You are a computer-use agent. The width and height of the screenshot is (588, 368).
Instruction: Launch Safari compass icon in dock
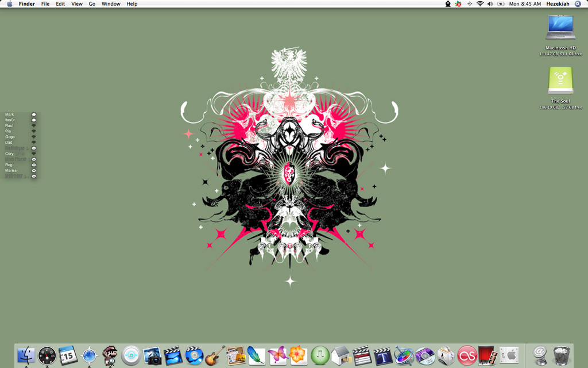tap(89, 355)
